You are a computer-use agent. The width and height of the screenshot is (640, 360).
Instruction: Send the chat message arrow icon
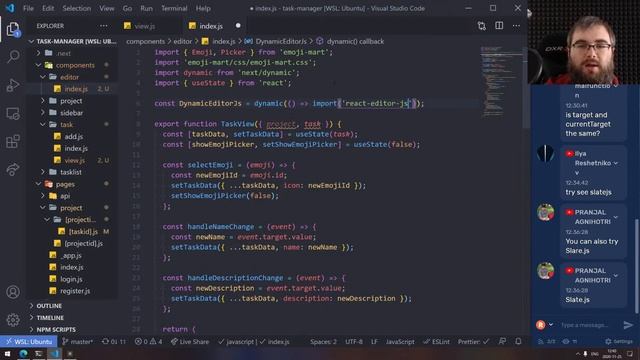coord(628,325)
